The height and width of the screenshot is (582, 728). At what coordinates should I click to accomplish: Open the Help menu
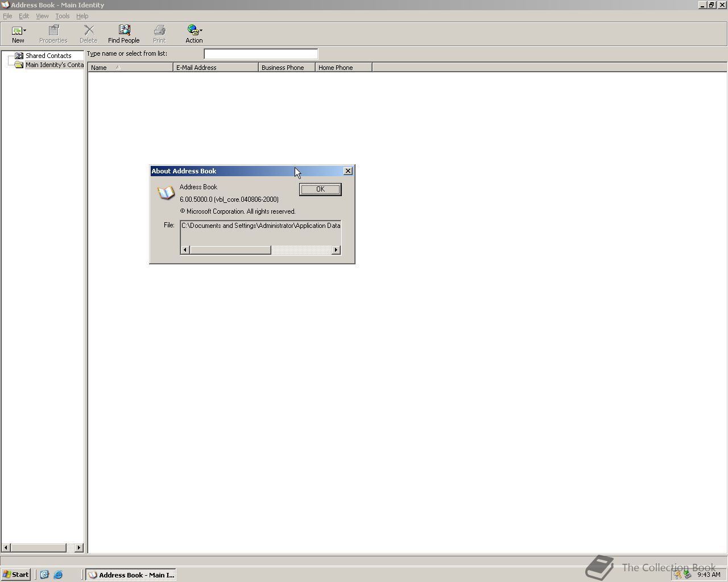tap(82, 16)
